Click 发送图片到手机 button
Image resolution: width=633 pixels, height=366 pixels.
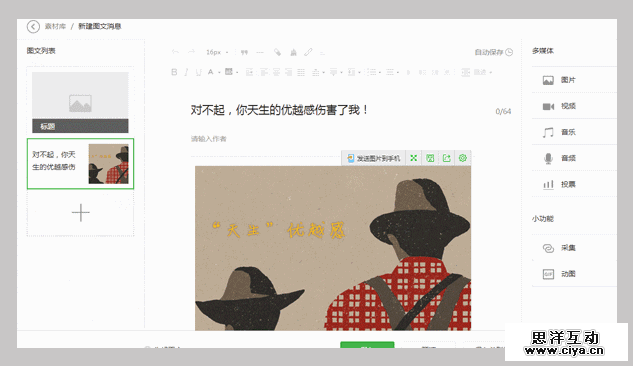[373, 158]
